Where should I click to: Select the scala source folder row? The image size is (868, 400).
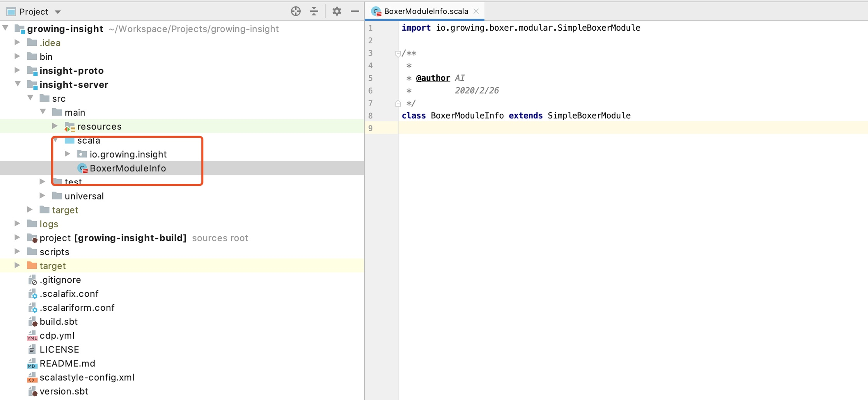pos(182,140)
